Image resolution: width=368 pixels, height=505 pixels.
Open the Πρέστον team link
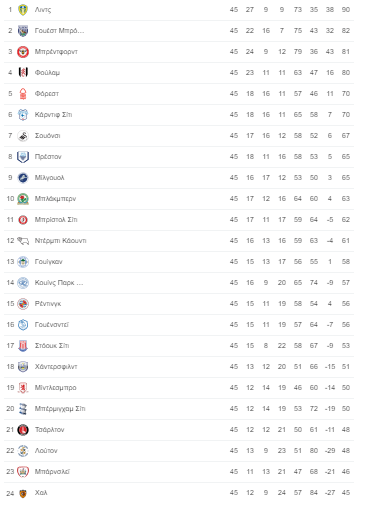48,157
